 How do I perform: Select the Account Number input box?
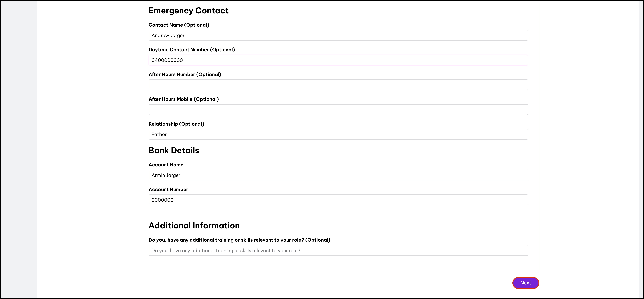[x=338, y=200]
